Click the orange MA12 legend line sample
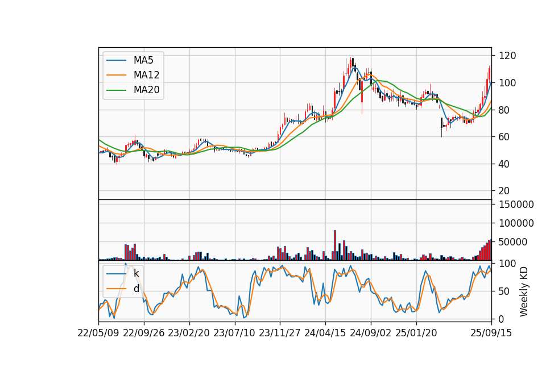 pyautogui.click(x=116, y=75)
